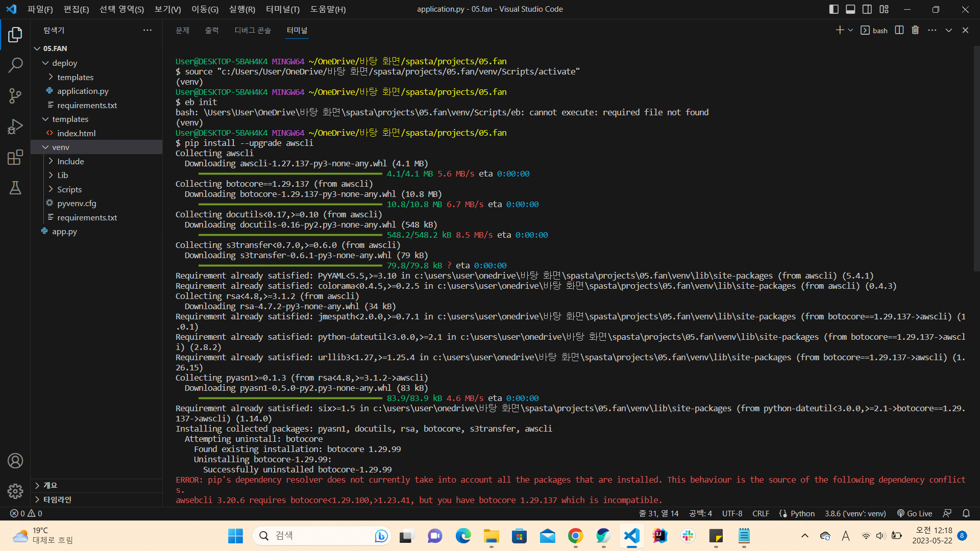Click the taskbar search box
Viewport: 980px width, 551px height.
pyautogui.click(x=322, y=536)
